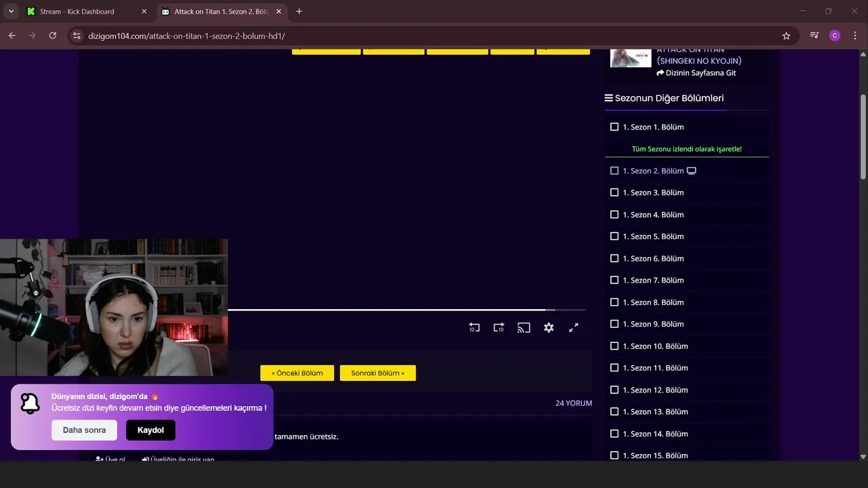Click the list icon beside Sezonun Diğer Bölümleri
Viewport: 868px width, 488px height.
tap(609, 98)
